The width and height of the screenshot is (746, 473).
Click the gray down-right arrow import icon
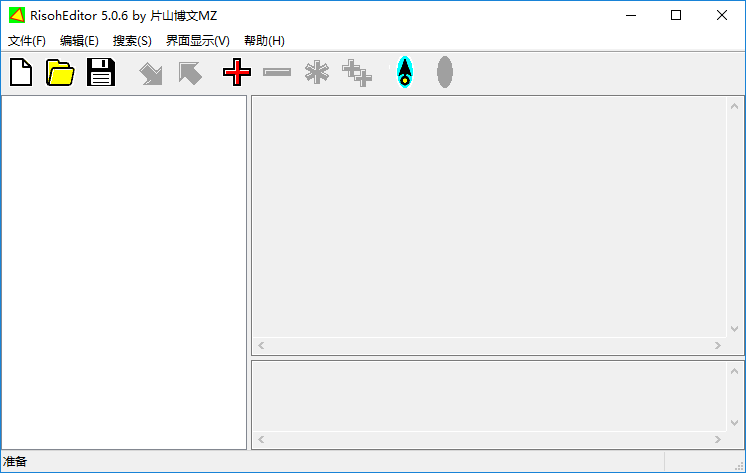(151, 74)
